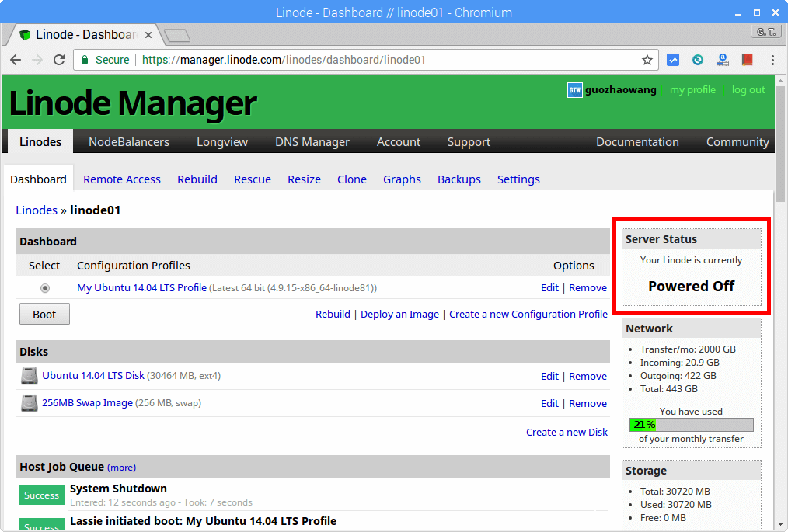The width and height of the screenshot is (788, 532).
Task: Reload the page with the refresh icon
Action: click(x=59, y=60)
